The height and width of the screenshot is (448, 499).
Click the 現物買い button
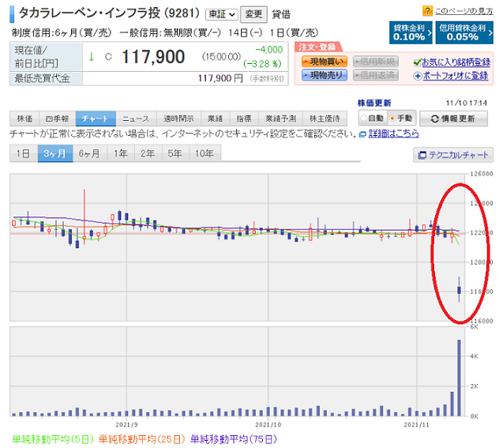(325, 62)
